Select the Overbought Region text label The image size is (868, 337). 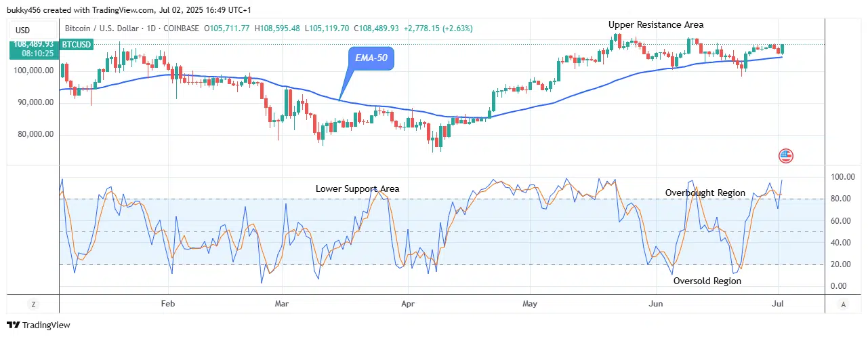coord(705,193)
